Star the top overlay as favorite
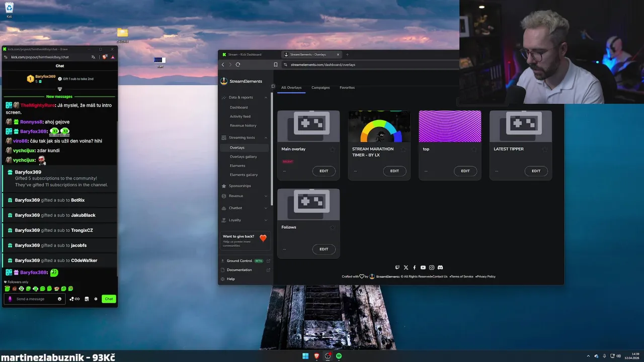The height and width of the screenshot is (362, 644). pos(474,149)
